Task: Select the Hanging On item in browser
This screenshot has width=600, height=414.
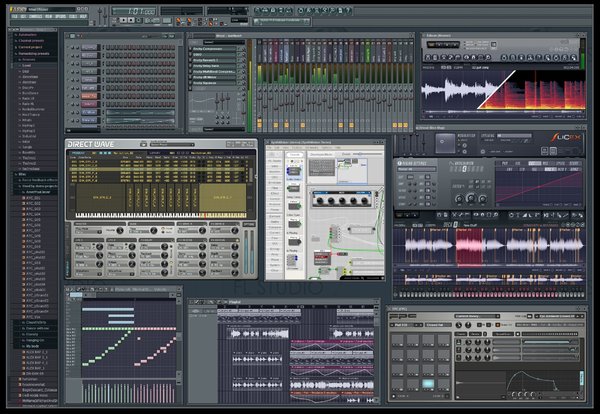Action: click(35, 340)
